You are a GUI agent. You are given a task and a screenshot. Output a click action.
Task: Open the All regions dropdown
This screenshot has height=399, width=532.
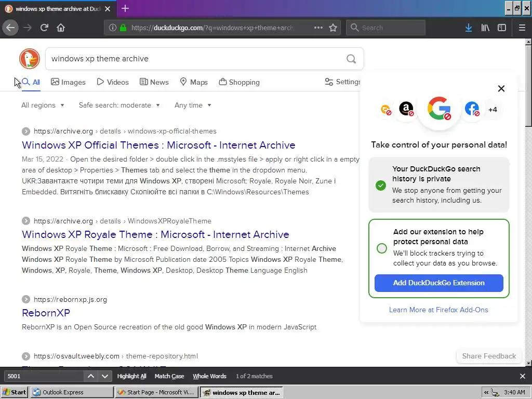point(43,105)
